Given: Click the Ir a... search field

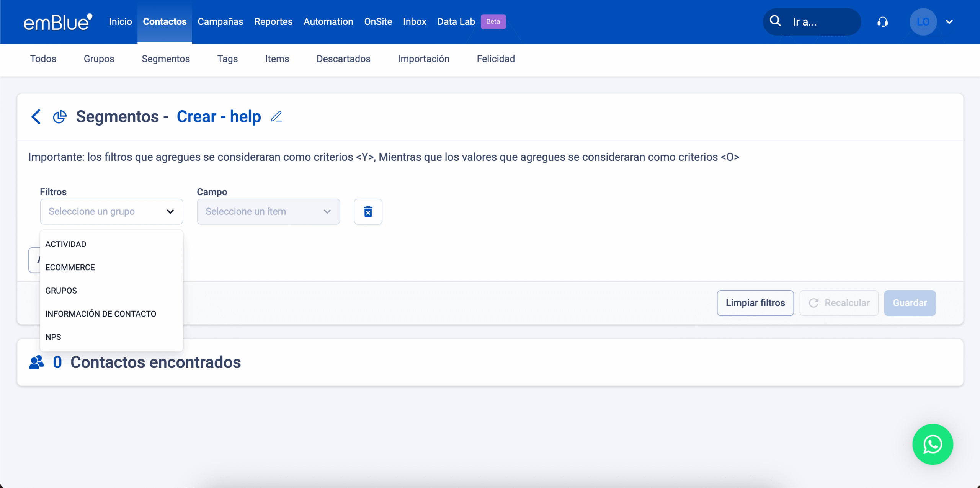Looking at the screenshot, I should [x=819, y=22].
